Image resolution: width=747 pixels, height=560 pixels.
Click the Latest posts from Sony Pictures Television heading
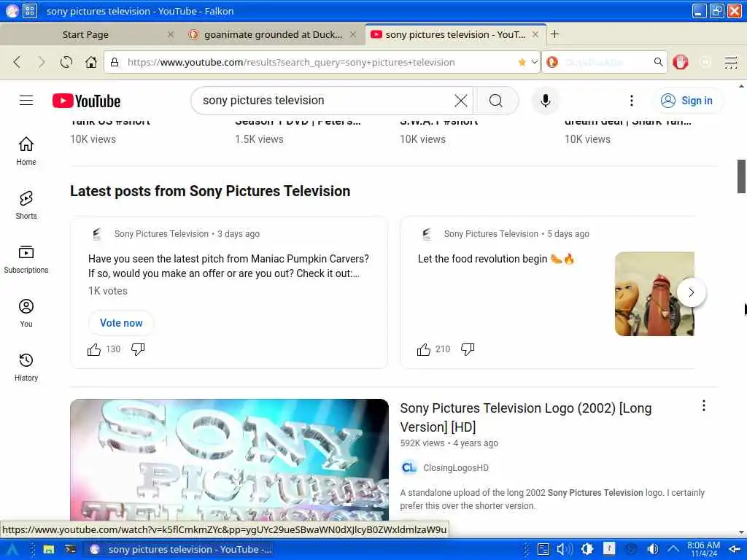click(210, 191)
